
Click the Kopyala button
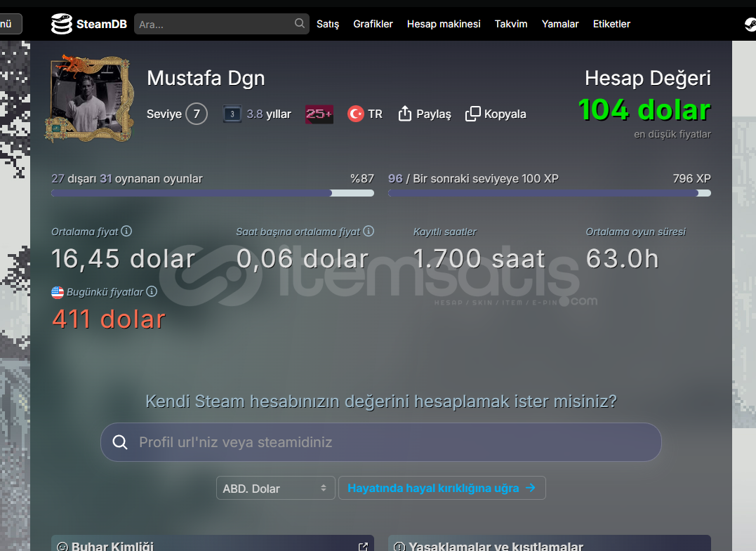click(496, 114)
